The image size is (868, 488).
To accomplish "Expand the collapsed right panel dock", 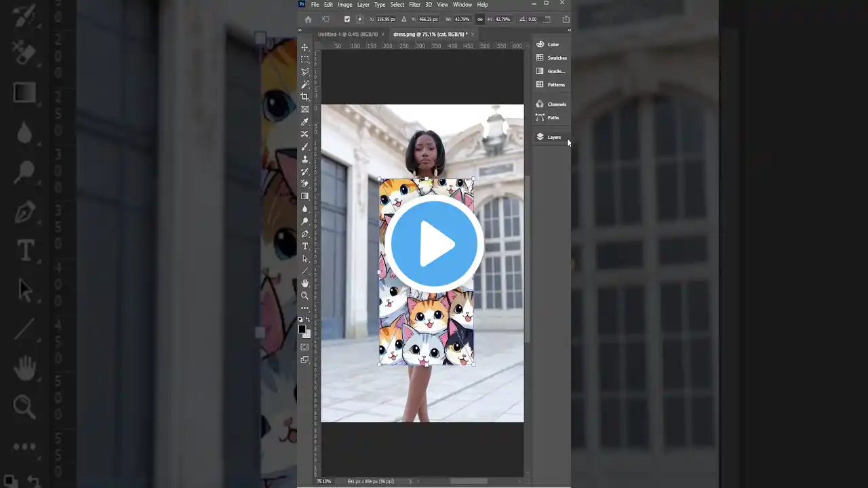I will (x=568, y=30).
